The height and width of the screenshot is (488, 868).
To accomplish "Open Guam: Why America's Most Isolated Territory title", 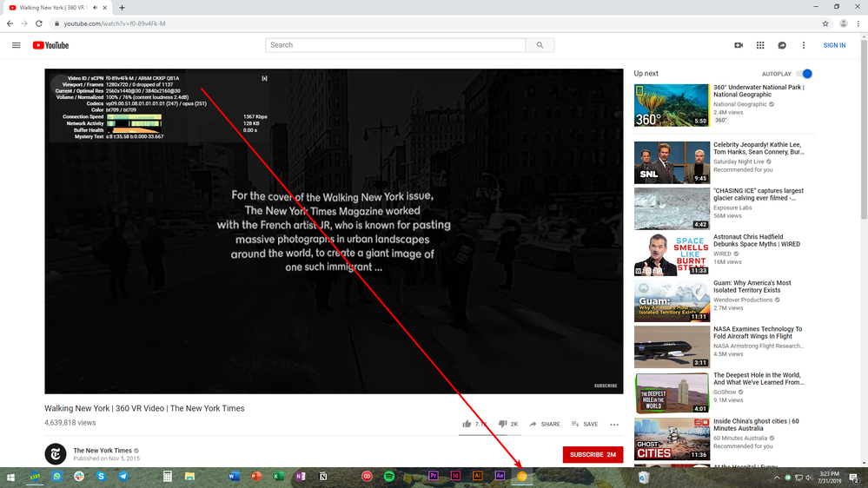I will (x=752, y=286).
